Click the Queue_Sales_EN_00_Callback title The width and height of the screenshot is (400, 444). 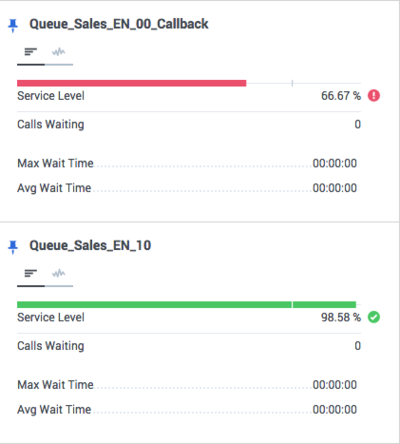coord(119,24)
